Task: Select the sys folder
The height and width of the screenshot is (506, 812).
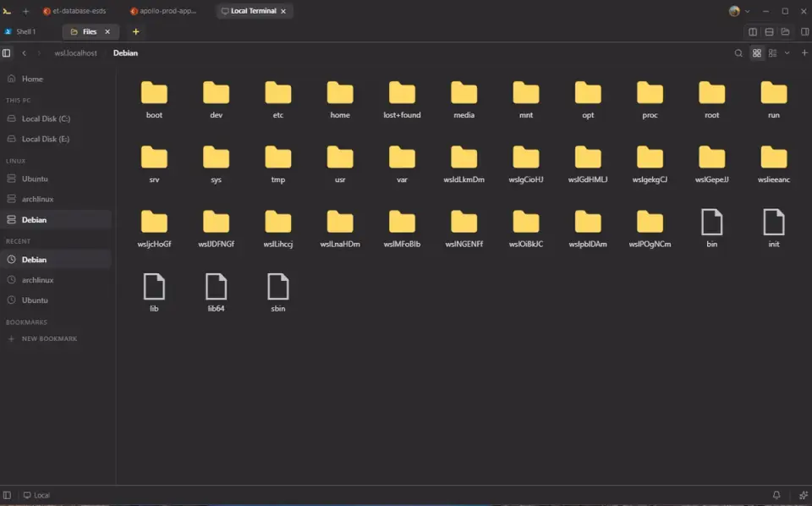Action: coord(216,165)
